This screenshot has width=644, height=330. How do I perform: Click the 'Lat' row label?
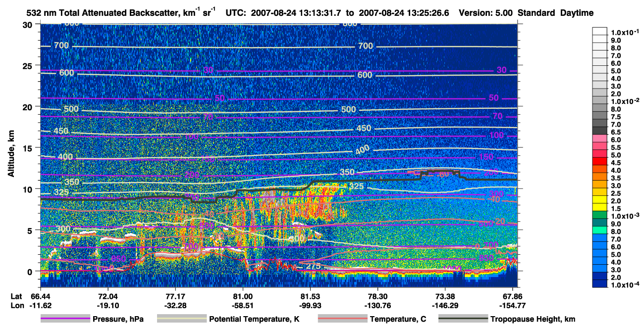coord(16,296)
